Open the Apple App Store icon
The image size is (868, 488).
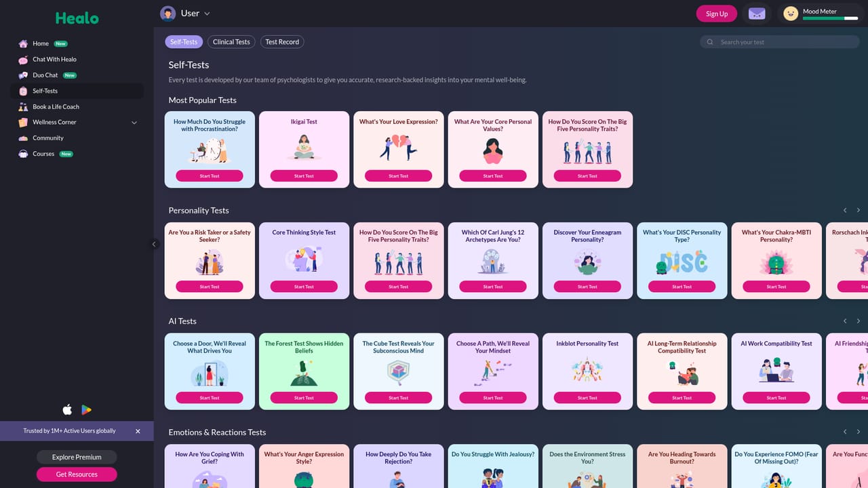(x=67, y=409)
